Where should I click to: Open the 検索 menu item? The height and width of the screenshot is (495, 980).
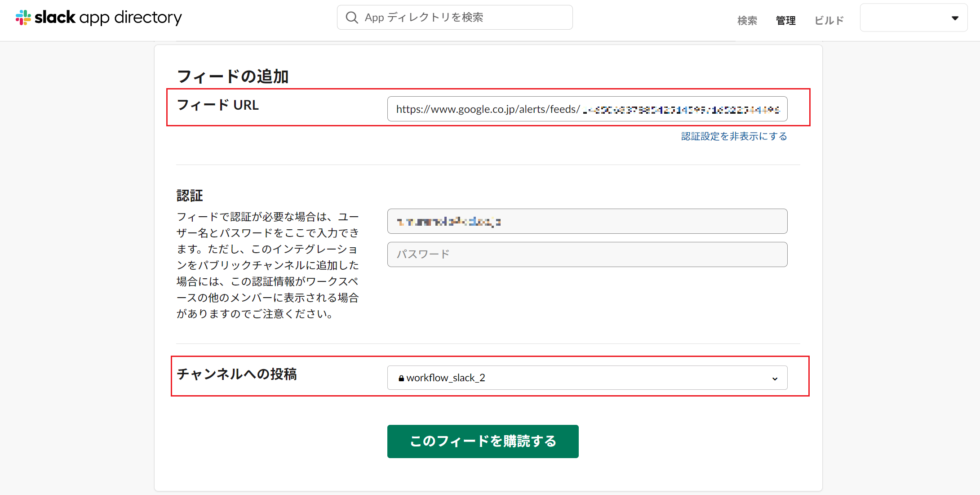[x=747, y=21]
